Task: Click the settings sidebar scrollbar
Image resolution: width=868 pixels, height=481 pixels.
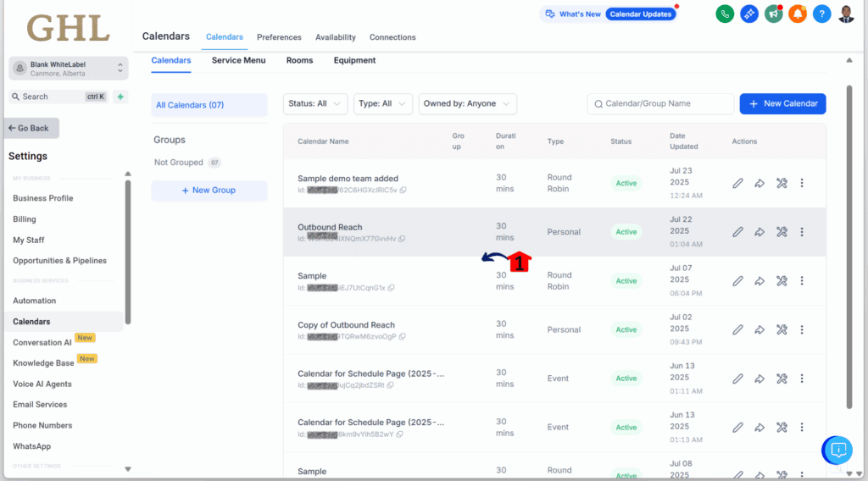Action: 128,252
